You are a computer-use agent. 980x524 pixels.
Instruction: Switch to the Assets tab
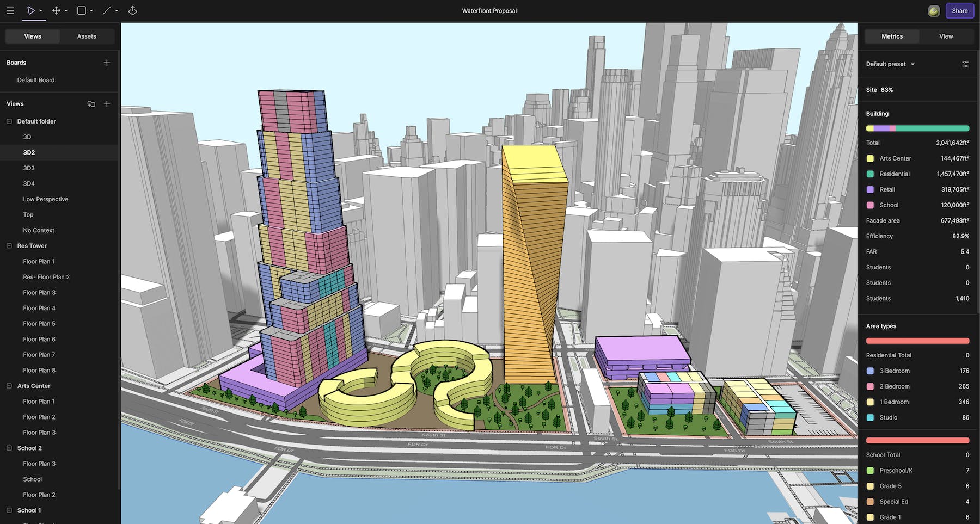click(x=87, y=36)
